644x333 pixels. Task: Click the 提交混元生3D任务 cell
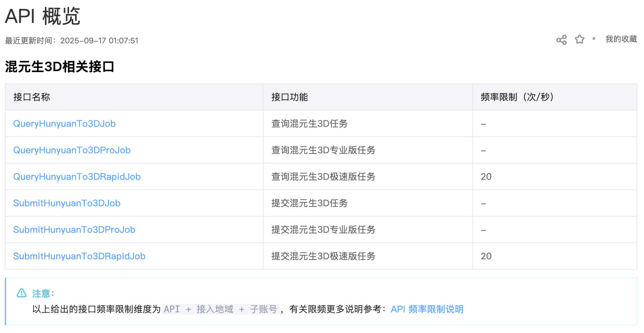(368, 203)
